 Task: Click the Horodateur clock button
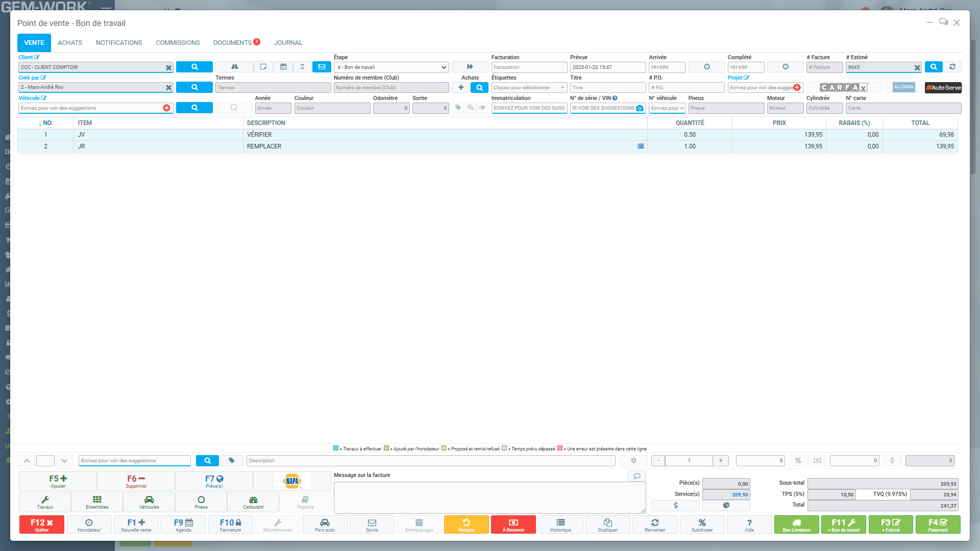click(89, 524)
